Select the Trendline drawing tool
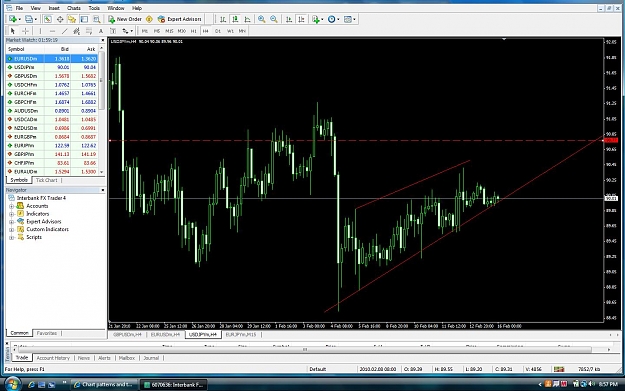 pos(65,31)
